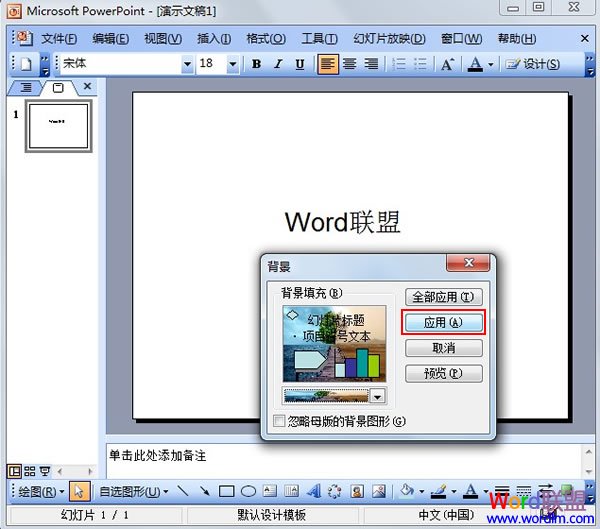The height and width of the screenshot is (529, 600).
Task: Toggle Bold formatting
Action: 256,64
